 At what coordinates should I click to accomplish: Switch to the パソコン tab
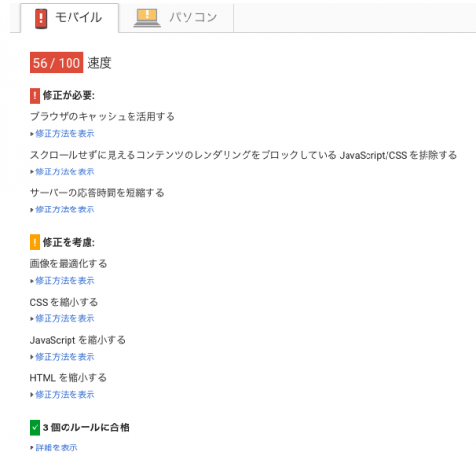tap(176, 18)
